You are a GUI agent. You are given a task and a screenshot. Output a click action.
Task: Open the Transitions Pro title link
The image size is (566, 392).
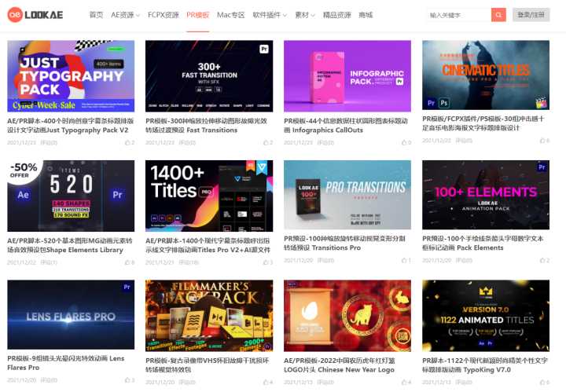tap(344, 243)
